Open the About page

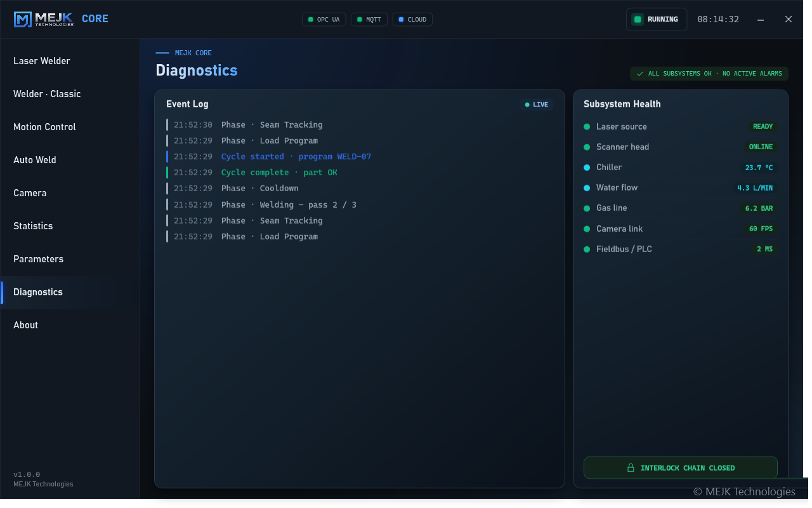click(70, 325)
